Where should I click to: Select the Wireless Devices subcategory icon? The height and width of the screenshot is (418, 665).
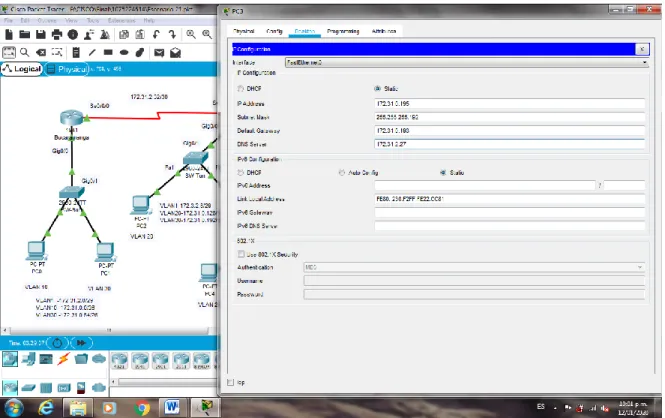point(64,387)
